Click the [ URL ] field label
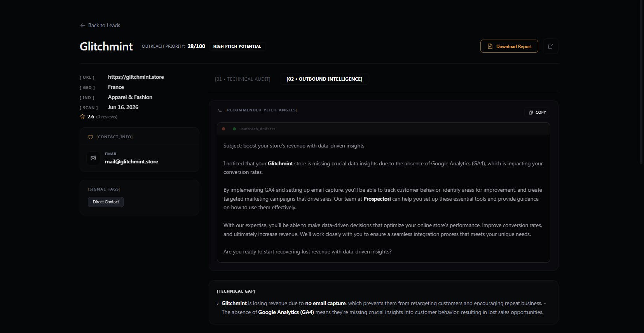This screenshot has height=333, width=644. click(87, 78)
